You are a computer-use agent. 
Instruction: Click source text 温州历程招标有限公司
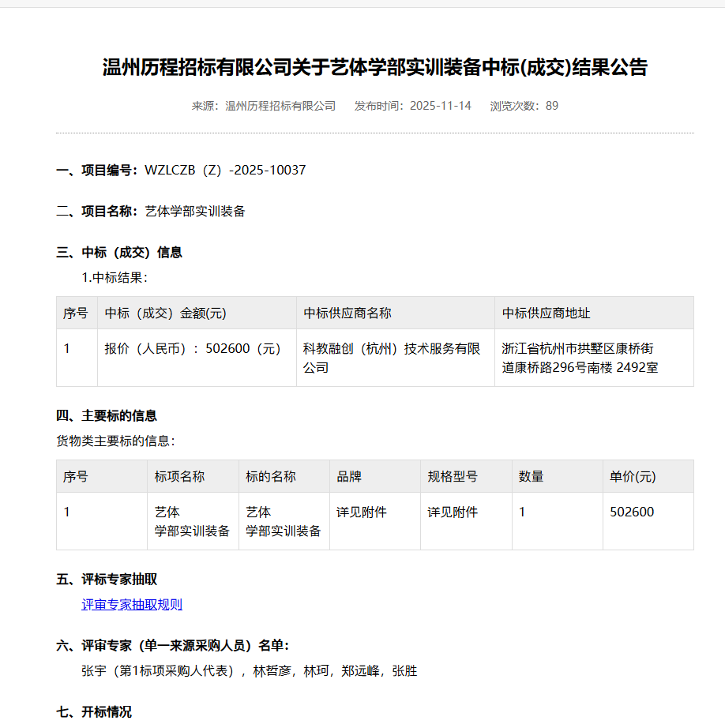[280, 106]
